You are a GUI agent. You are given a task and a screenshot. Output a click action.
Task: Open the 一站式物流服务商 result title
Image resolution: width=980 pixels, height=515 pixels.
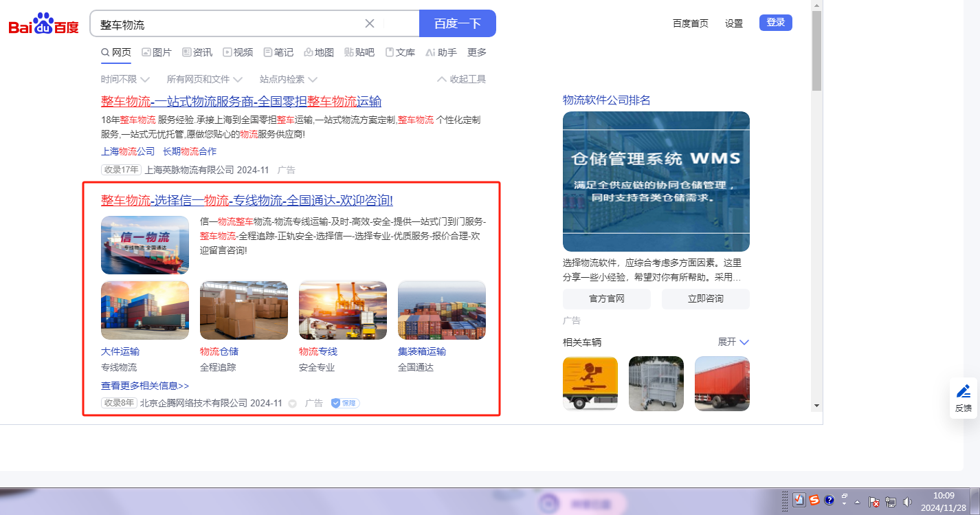coord(241,102)
